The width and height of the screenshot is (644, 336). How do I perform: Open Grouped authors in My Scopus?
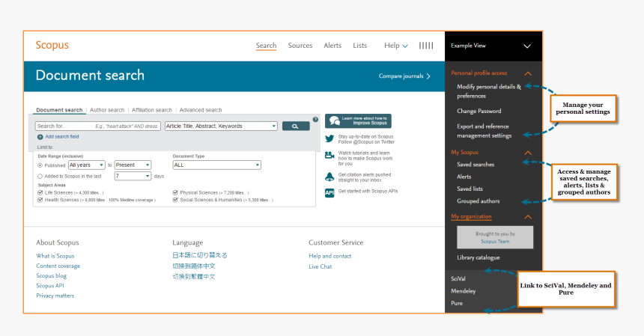479,201
